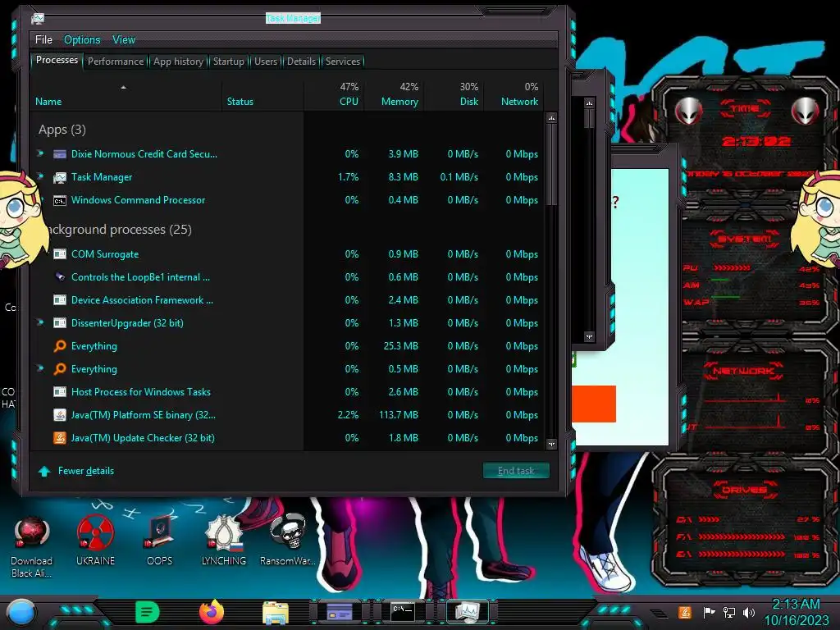Expand the second Everything process row
Image resolution: width=840 pixels, height=630 pixels.
point(40,368)
